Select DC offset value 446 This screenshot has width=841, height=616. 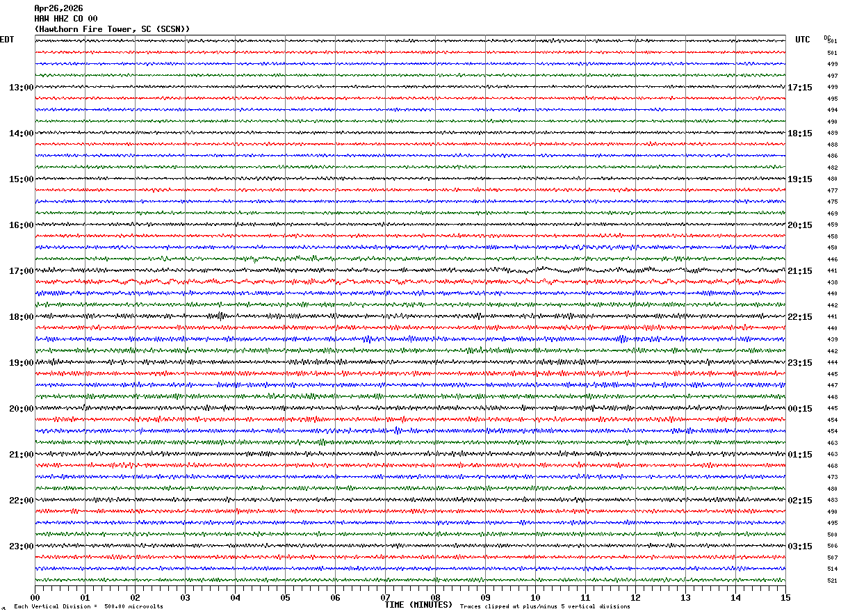[832, 259]
